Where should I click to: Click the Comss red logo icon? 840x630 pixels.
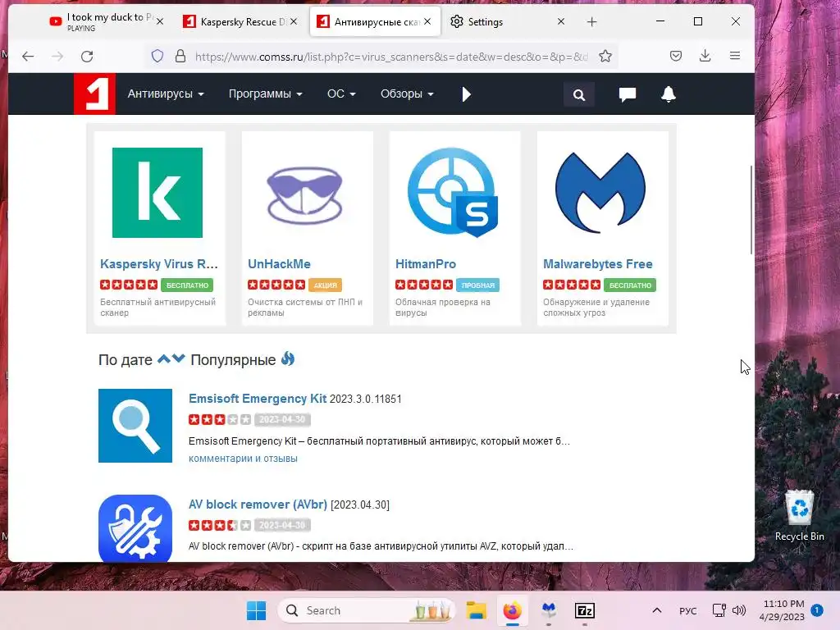pos(94,94)
